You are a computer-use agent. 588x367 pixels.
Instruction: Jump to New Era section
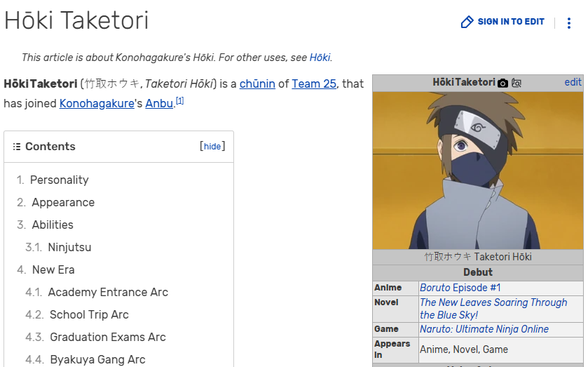(x=53, y=269)
